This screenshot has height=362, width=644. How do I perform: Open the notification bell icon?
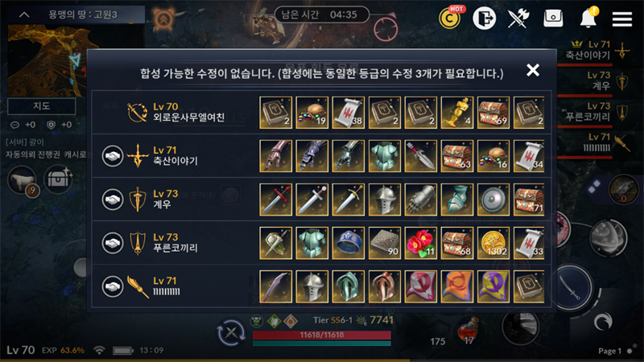tap(588, 18)
